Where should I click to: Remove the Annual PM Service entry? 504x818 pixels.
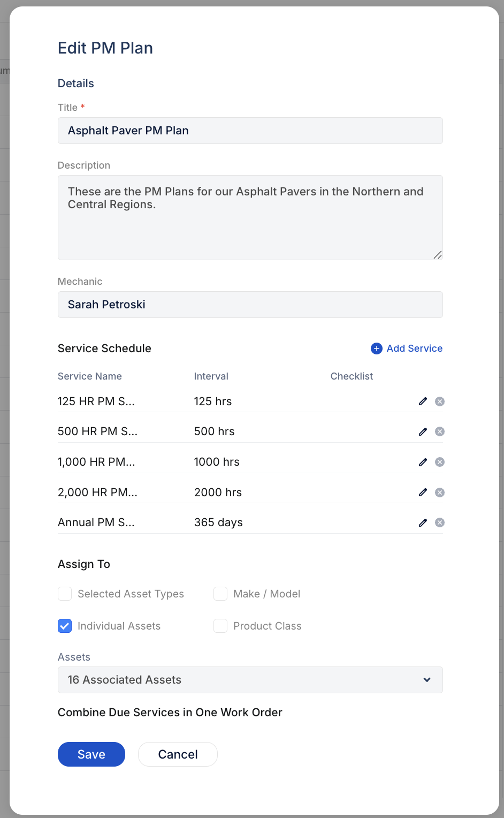(x=440, y=522)
